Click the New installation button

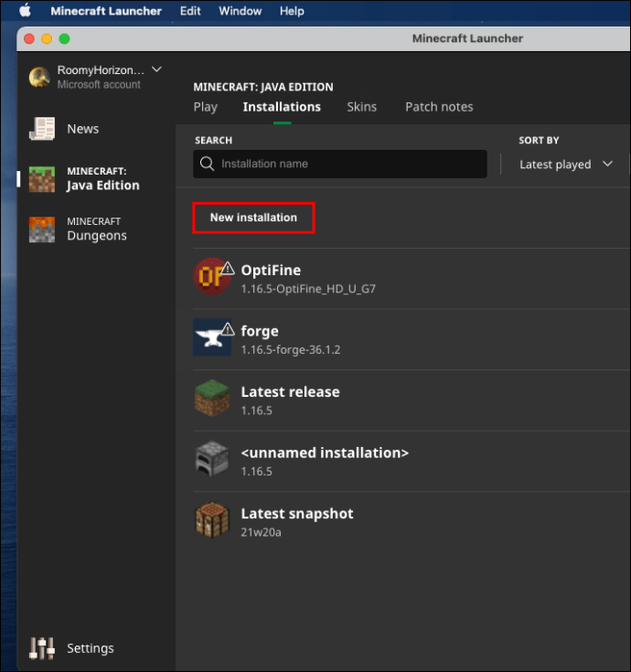click(x=254, y=218)
